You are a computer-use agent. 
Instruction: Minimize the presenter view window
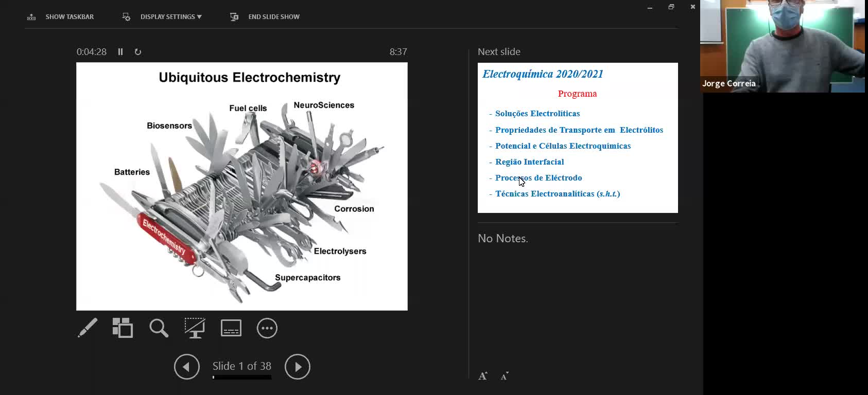coord(650,7)
